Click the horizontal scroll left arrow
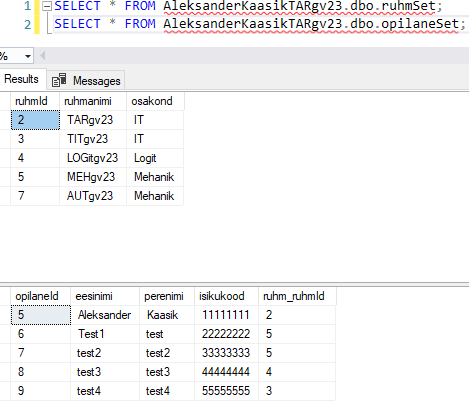The height and width of the screenshot is (418, 469). 42,56
